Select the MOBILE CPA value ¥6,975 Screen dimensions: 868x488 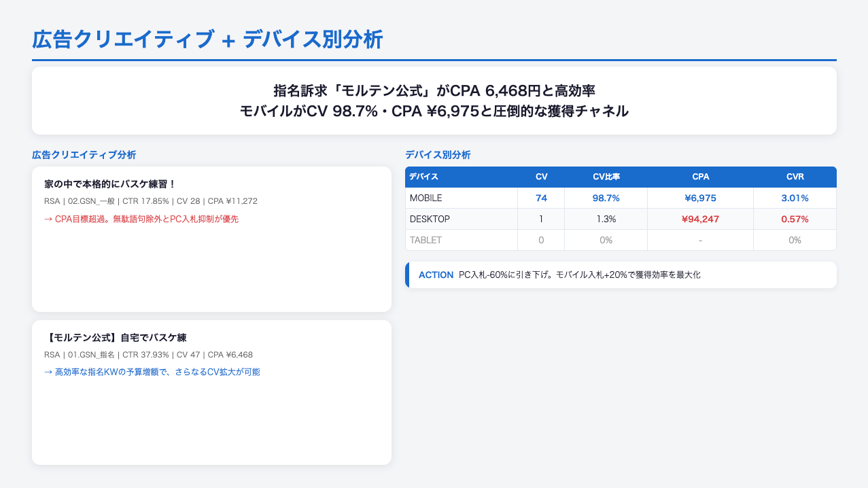(700, 198)
